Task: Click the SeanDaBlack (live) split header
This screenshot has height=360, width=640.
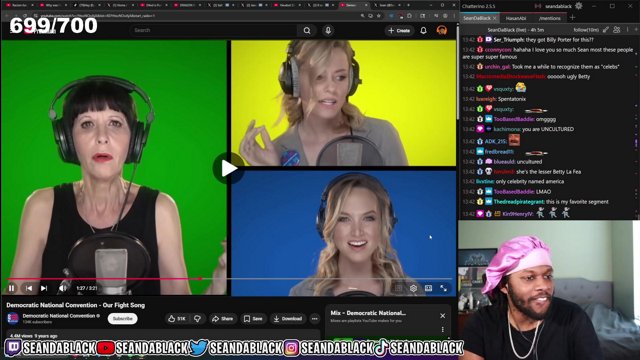Action: [516, 30]
